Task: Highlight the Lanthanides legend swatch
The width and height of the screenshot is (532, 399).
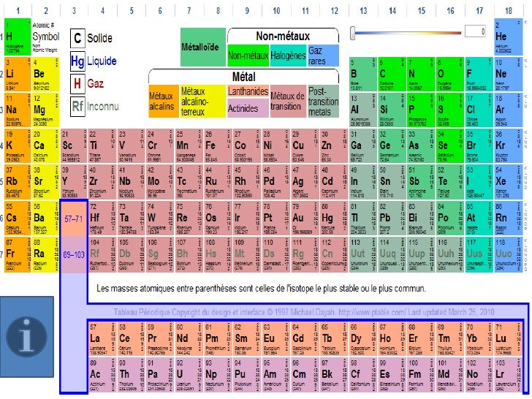Action: 248,91
